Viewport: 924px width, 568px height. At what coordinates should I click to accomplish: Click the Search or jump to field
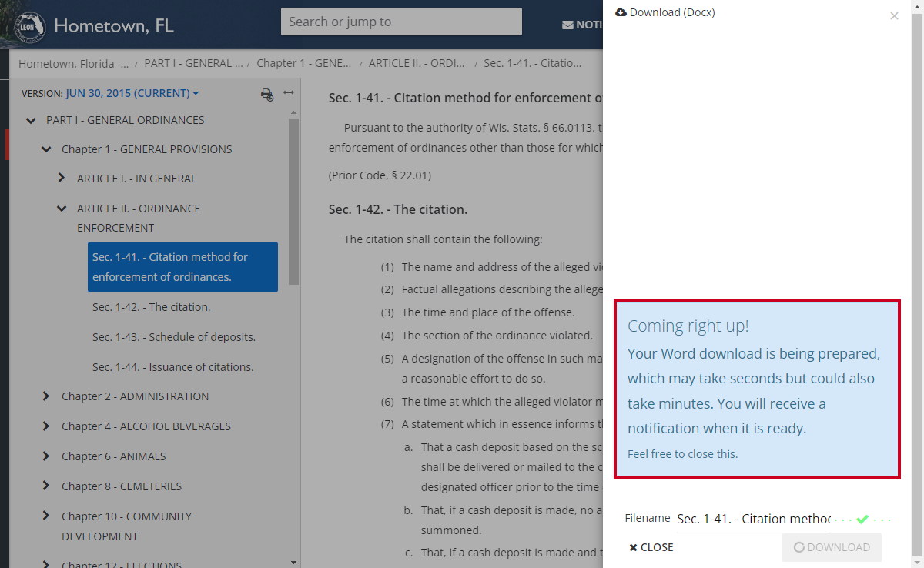coord(401,22)
